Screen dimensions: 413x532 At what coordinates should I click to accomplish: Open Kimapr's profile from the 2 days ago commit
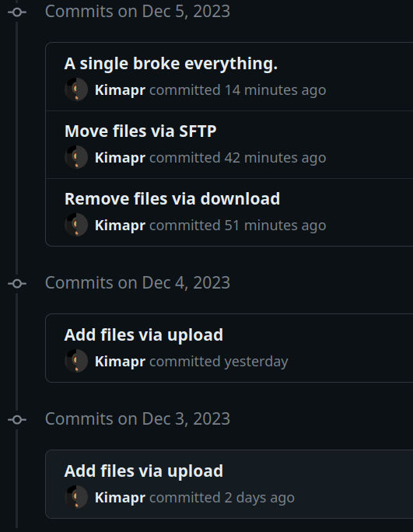(120, 498)
